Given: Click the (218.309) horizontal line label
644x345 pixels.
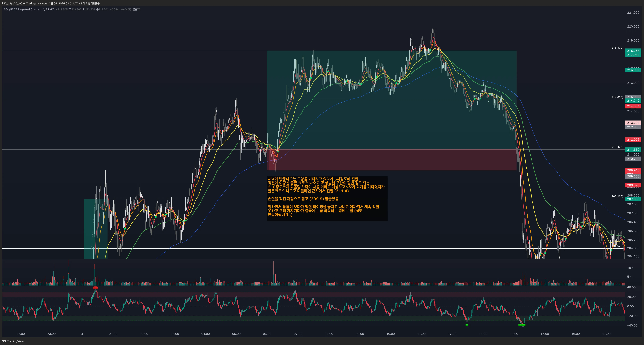Looking at the screenshot, I should (x=617, y=47).
